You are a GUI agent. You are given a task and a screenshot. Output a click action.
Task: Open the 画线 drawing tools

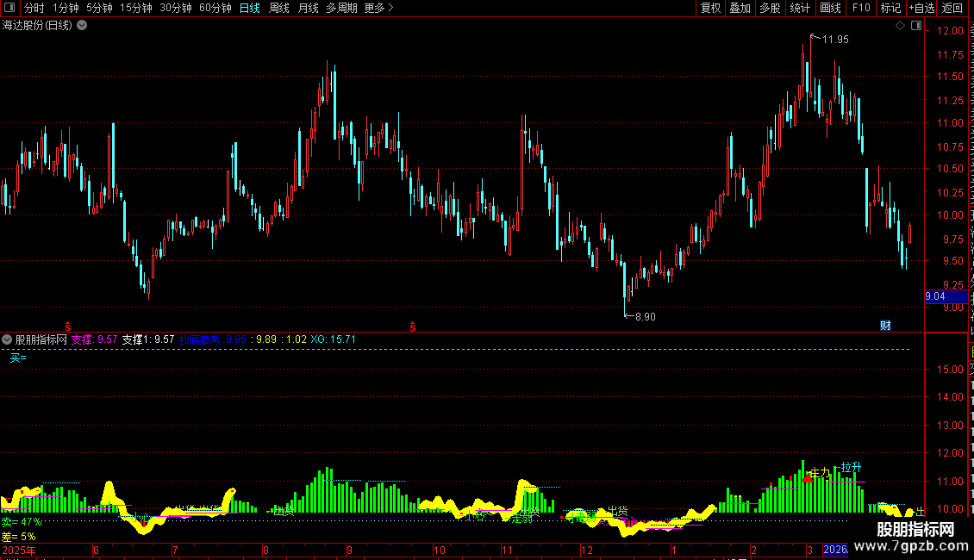[x=830, y=8]
